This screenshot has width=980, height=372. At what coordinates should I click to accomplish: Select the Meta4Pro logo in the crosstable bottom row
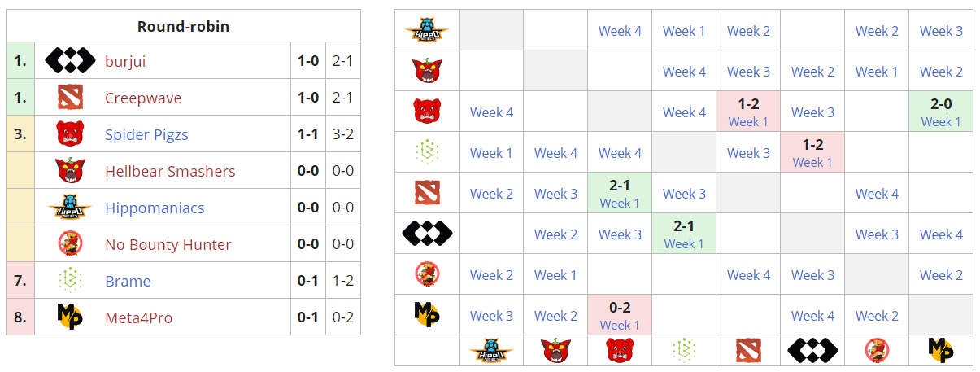(940, 351)
